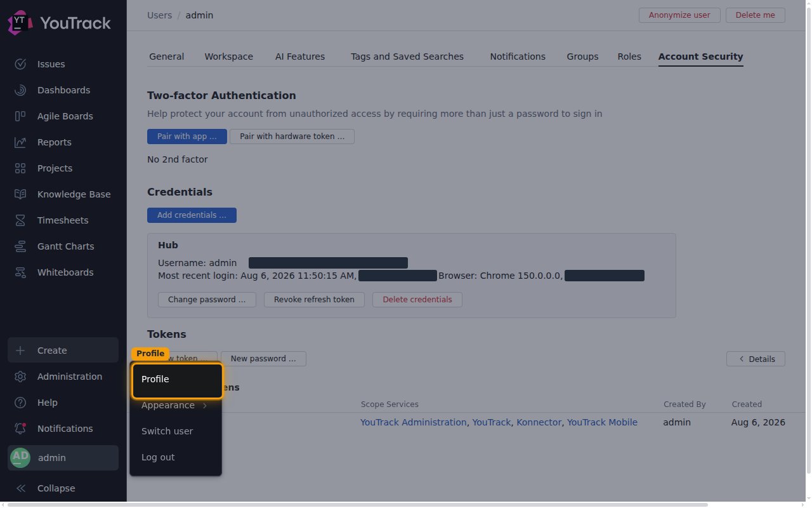The height and width of the screenshot is (508, 812).
Task: Open Issues from sidebar icon
Action: coord(20,64)
